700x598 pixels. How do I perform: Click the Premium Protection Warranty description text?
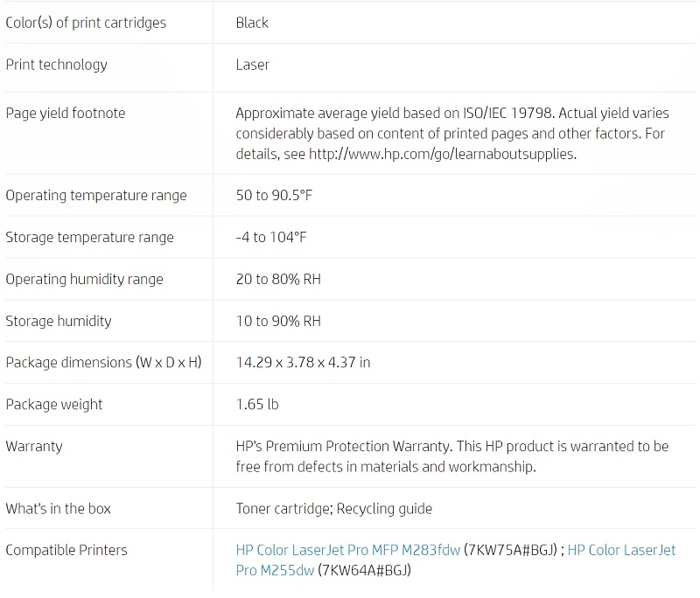pyautogui.click(x=452, y=456)
